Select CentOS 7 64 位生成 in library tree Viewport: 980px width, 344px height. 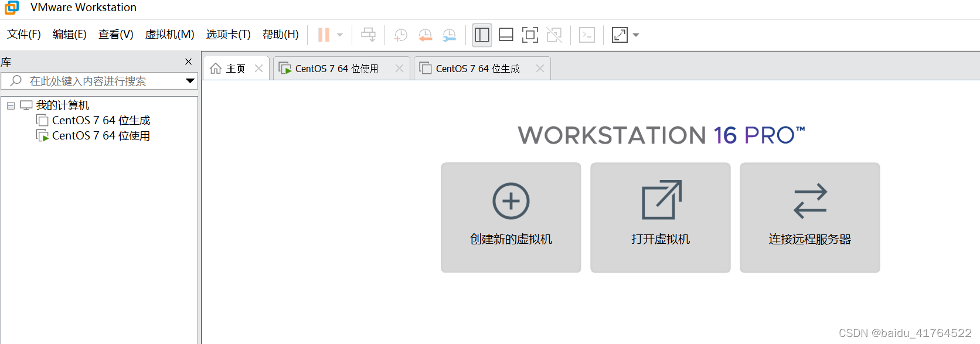click(x=101, y=121)
